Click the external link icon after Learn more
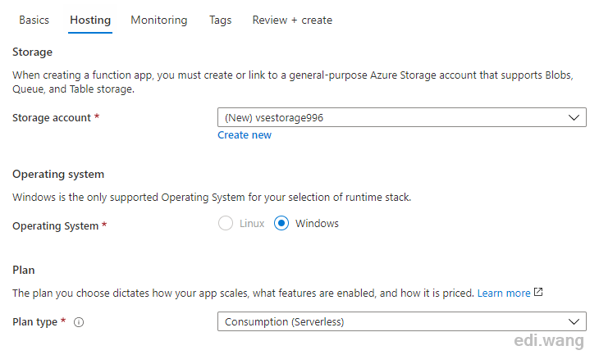 coord(538,293)
